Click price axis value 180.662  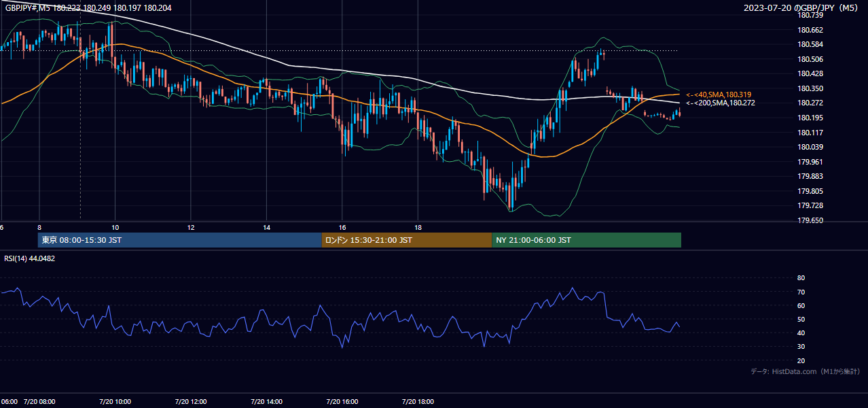tap(810, 30)
